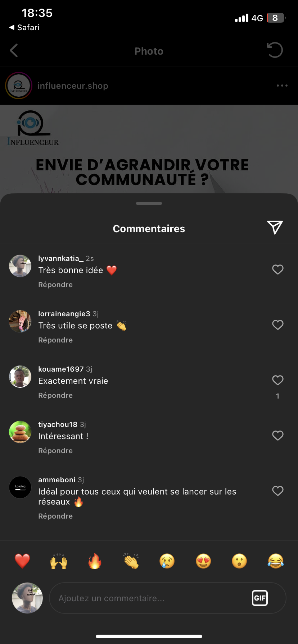Tap heart on ammeboni's comment
This screenshot has width=298, height=644.
[x=277, y=491]
